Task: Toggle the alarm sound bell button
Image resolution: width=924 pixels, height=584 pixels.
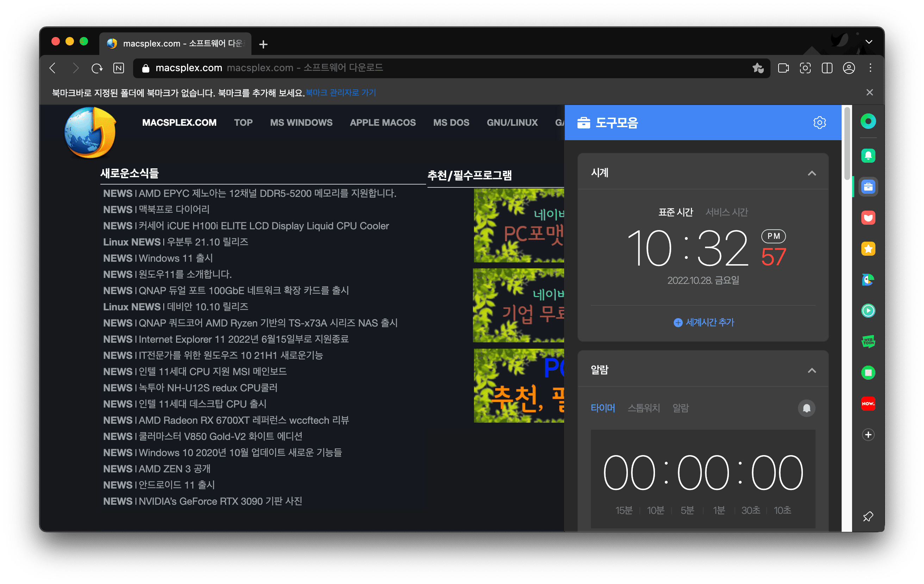Action: [x=806, y=408]
